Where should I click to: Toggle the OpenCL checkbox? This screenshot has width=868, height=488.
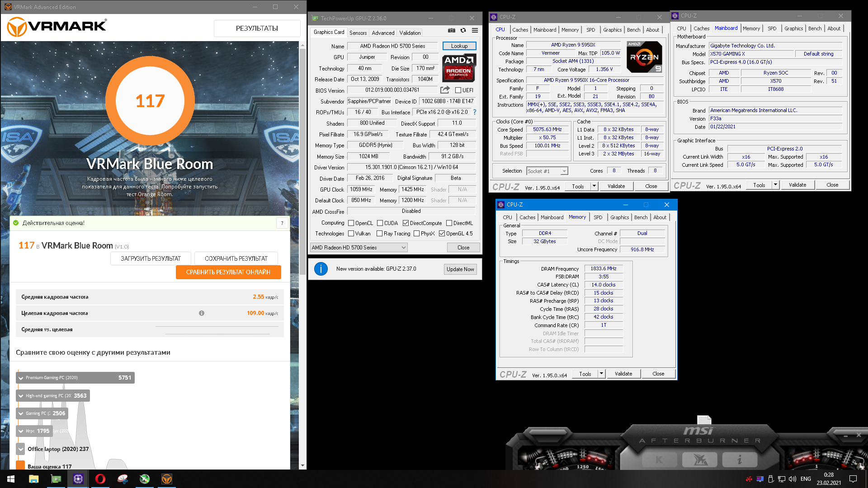coord(351,223)
